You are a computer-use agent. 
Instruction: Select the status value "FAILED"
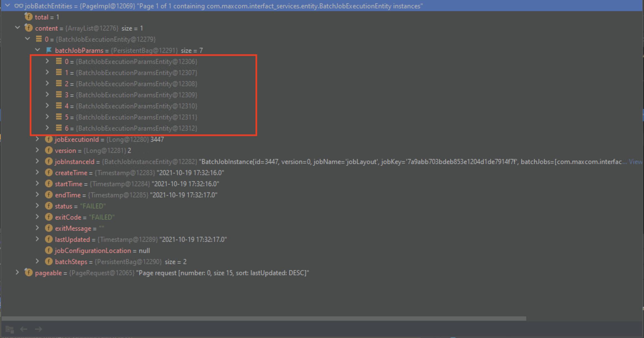[93, 206]
